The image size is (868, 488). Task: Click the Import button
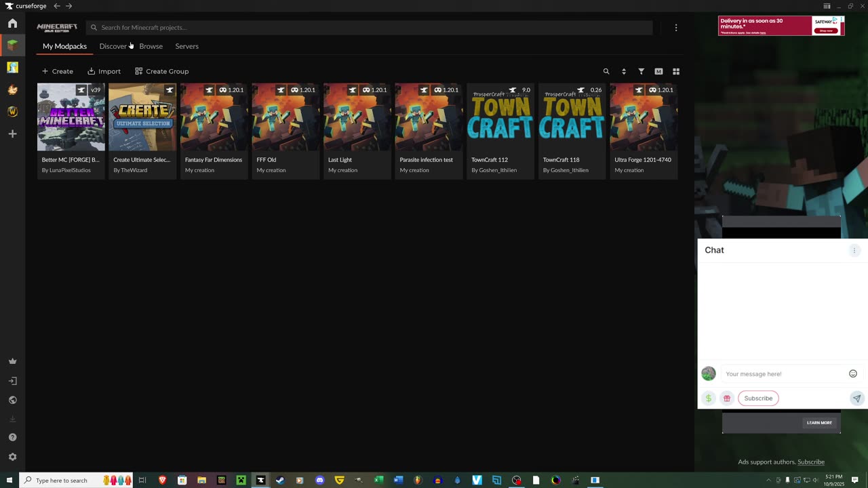point(104,71)
